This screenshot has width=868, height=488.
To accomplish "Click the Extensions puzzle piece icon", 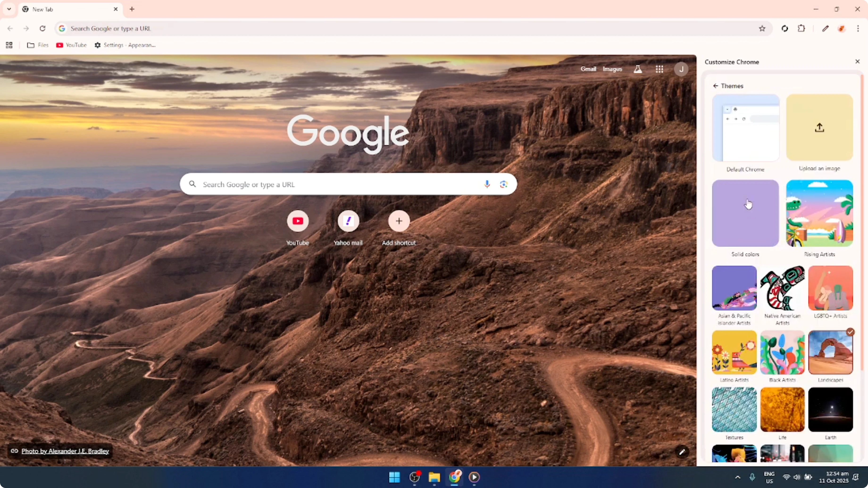I will (801, 28).
